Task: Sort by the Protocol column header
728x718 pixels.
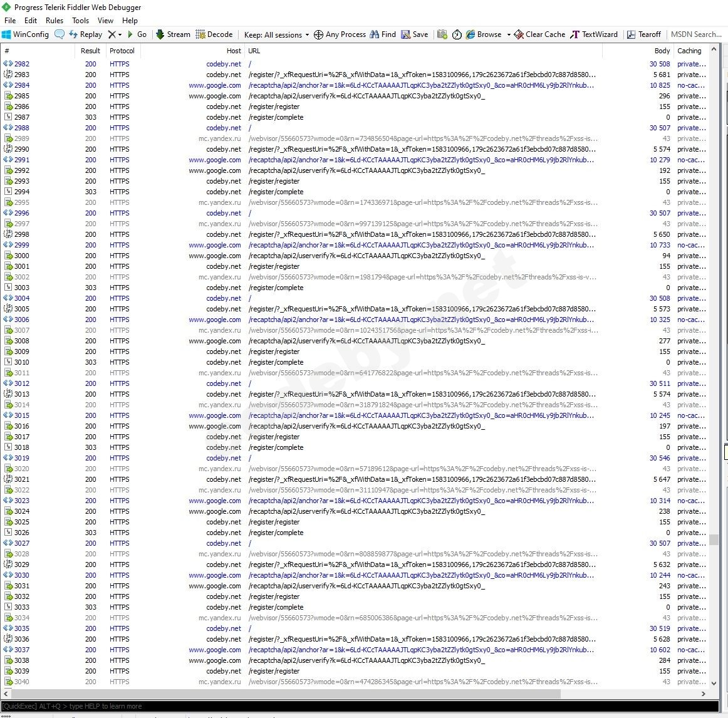Action: (123, 51)
